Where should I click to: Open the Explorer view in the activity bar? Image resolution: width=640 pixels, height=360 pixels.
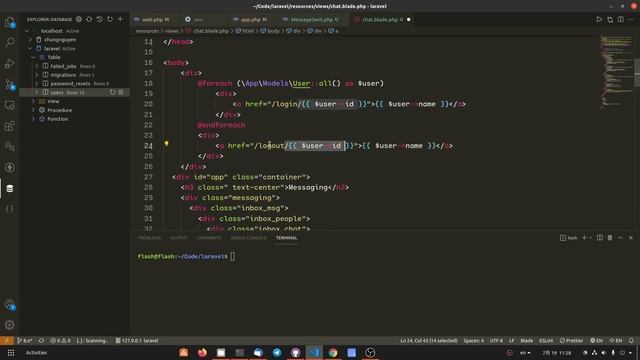[10, 22]
